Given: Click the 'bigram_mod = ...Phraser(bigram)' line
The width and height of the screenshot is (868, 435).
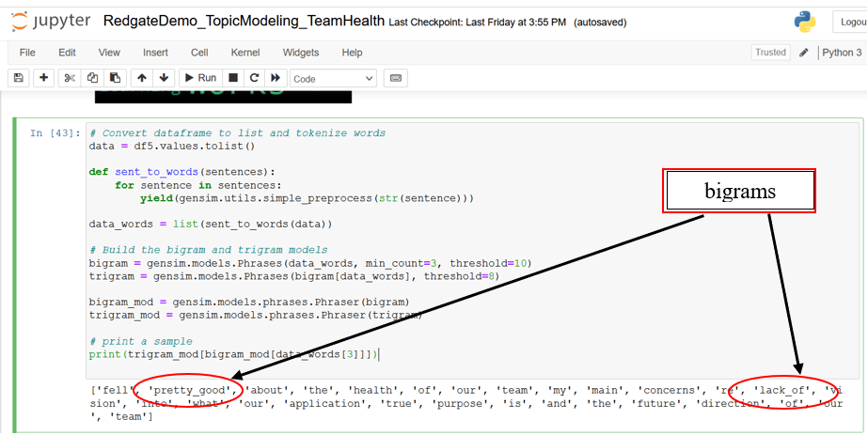Looking at the screenshot, I should tap(249, 302).
